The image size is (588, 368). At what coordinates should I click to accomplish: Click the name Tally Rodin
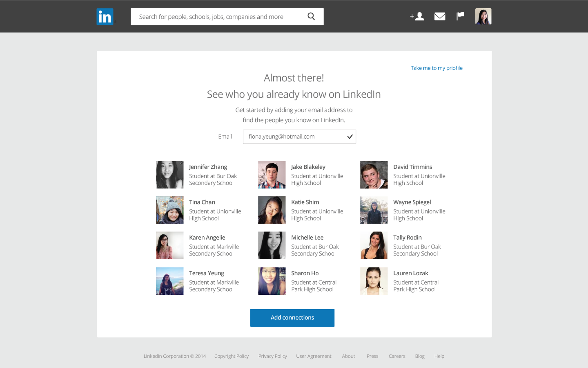(x=408, y=238)
